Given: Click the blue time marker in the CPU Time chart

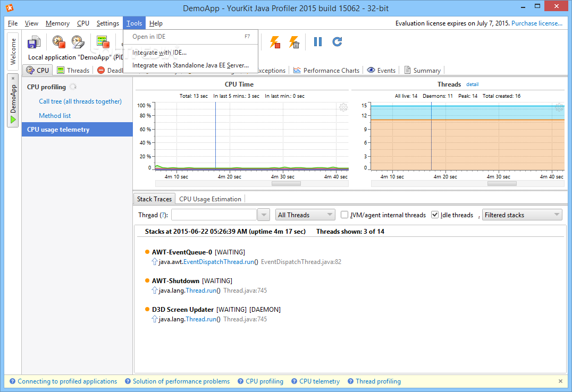Looking at the screenshot, I should (216, 135).
